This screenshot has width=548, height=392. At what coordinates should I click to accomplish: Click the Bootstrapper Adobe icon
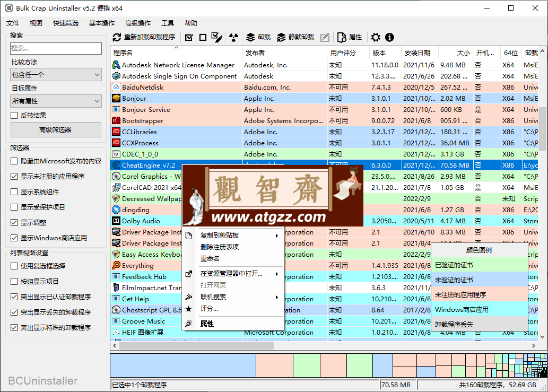click(116, 121)
